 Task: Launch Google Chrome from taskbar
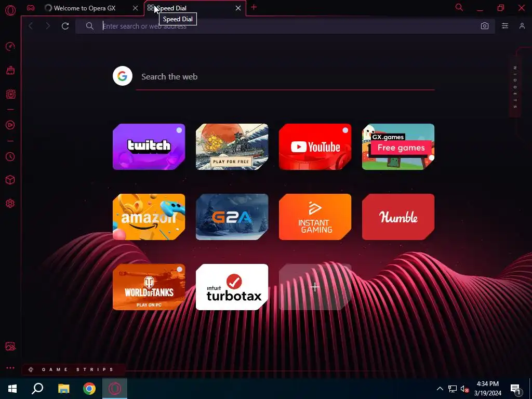pos(89,389)
